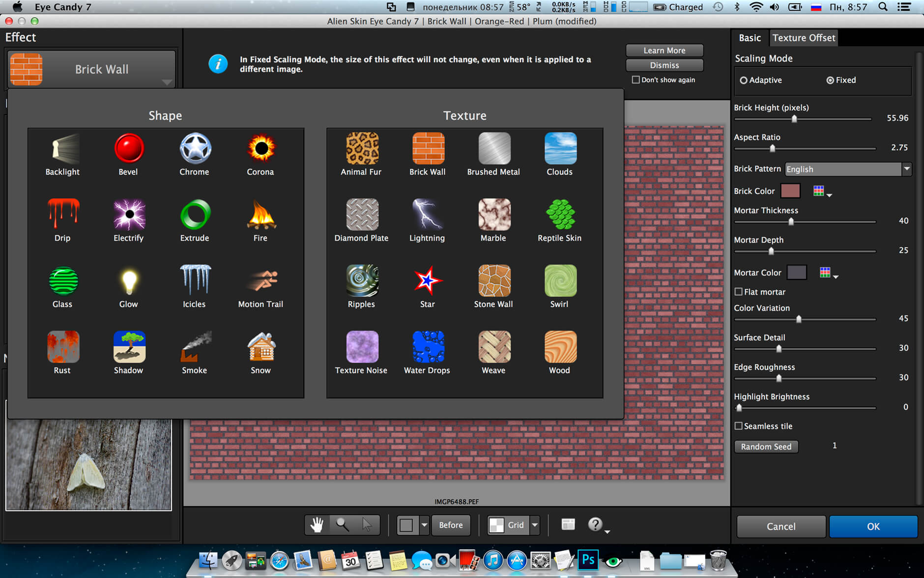Cancel the Eye Candy dialog
This screenshot has height=578, width=924.
(x=781, y=526)
